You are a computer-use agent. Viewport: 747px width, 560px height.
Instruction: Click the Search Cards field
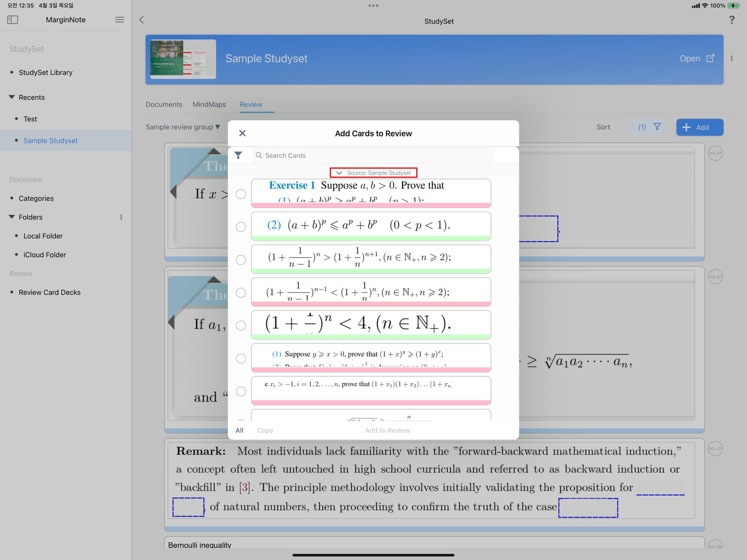373,155
